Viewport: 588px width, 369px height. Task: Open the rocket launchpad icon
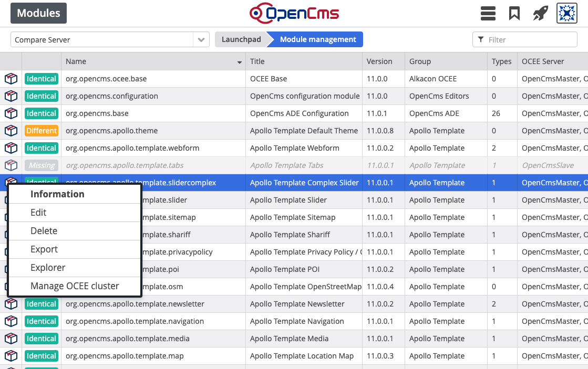coord(540,14)
